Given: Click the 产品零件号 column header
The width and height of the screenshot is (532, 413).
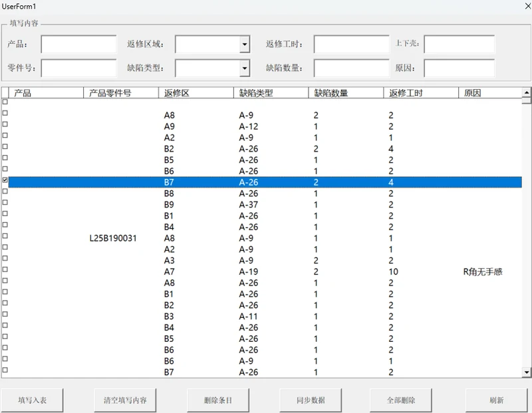Looking at the screenshot, I should (121, 93).
